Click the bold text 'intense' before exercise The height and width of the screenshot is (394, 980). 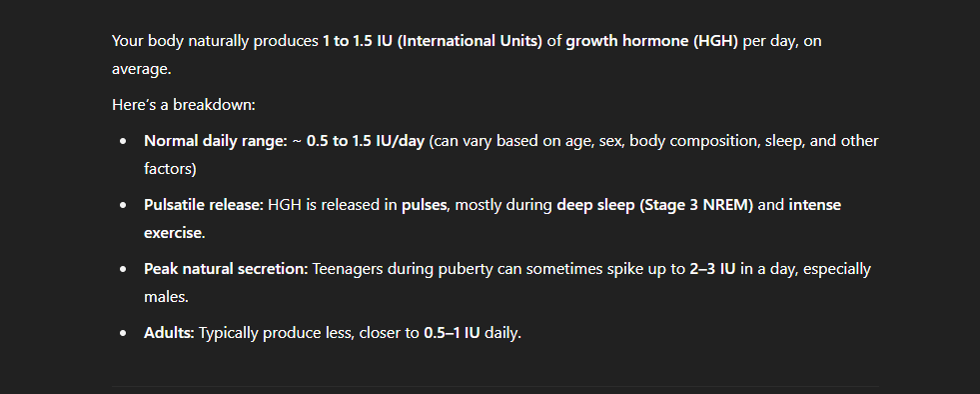coord(815,205)
